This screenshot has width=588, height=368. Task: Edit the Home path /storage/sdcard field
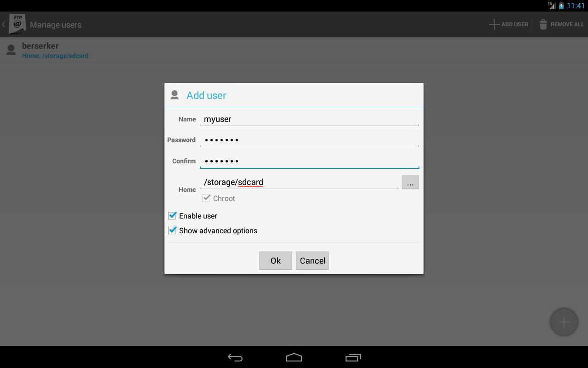[x=299, y=182]
